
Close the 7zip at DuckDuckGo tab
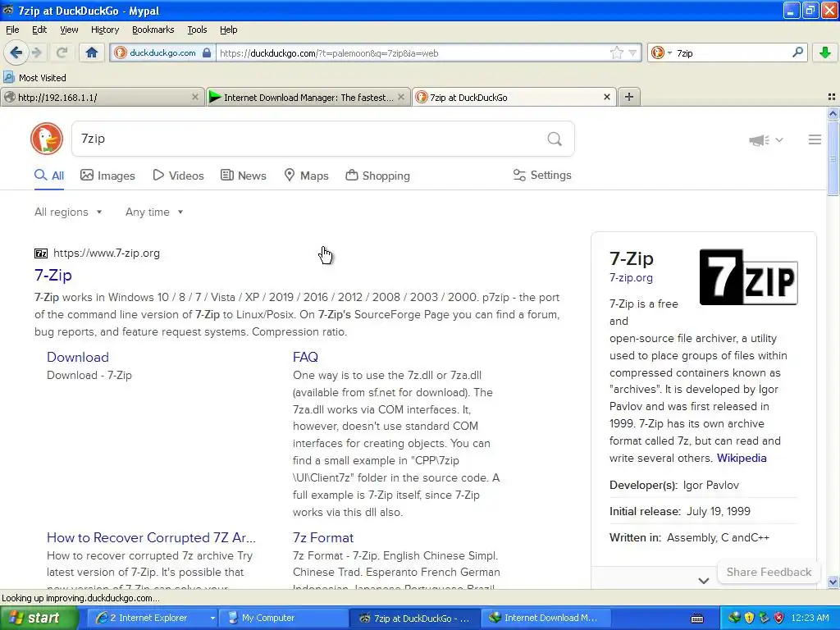[x=607, y=97]
